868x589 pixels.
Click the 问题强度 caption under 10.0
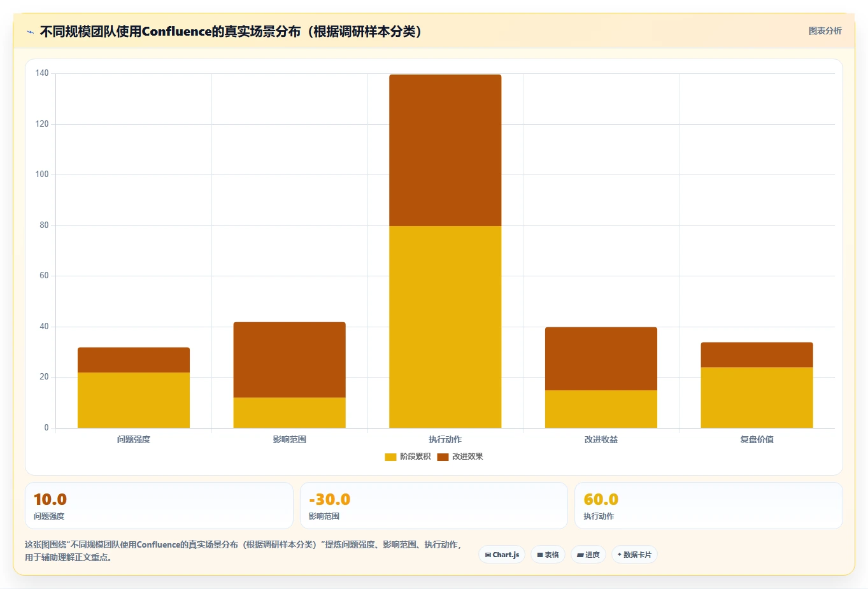click(49, 516)
